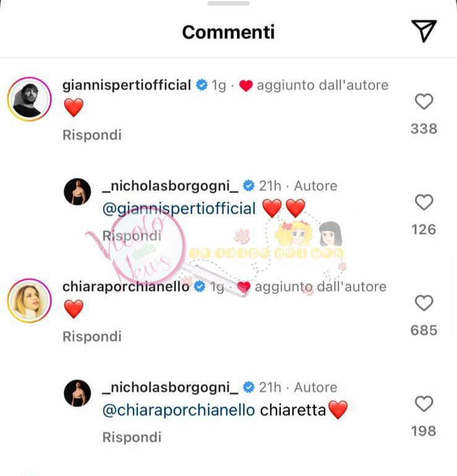Open the second _nicholasborgogni_ avatar near chiaretta reply
Viewport: 457px width, 476px height.
click(x=77, y=393)
